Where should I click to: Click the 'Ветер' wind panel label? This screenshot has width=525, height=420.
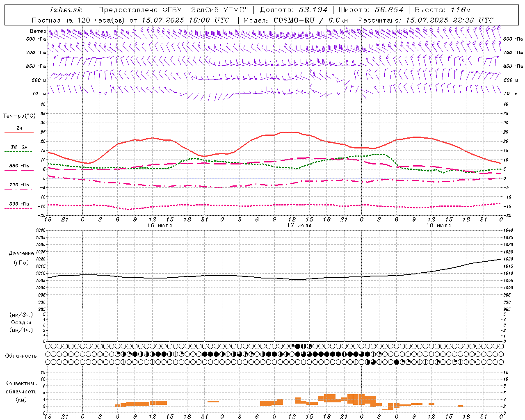coord(38,31)
